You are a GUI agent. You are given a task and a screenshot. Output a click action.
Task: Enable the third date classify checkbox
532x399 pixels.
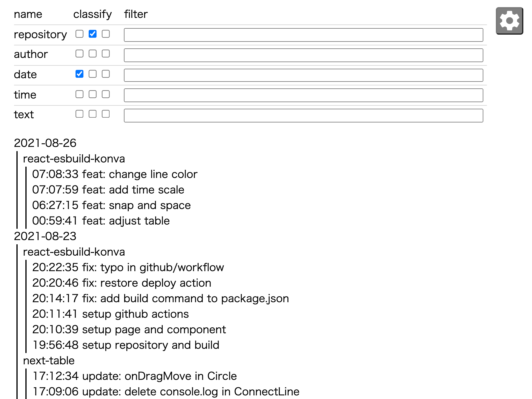click(x=106, y=74)
